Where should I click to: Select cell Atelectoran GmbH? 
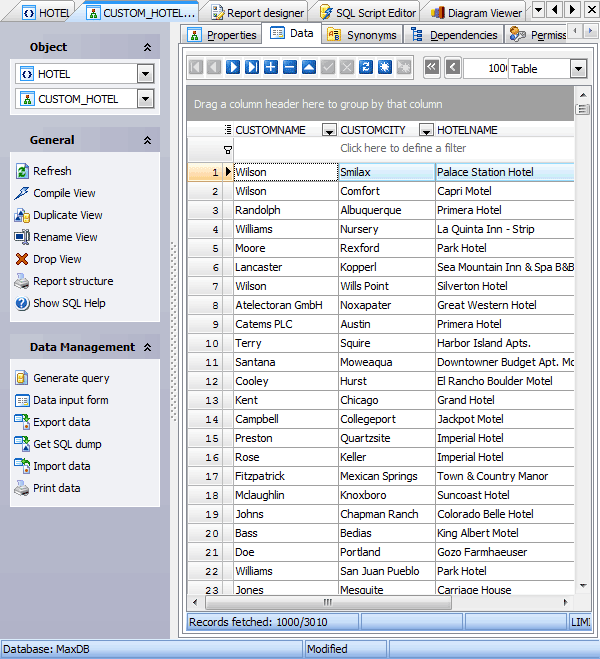point(285,305)
